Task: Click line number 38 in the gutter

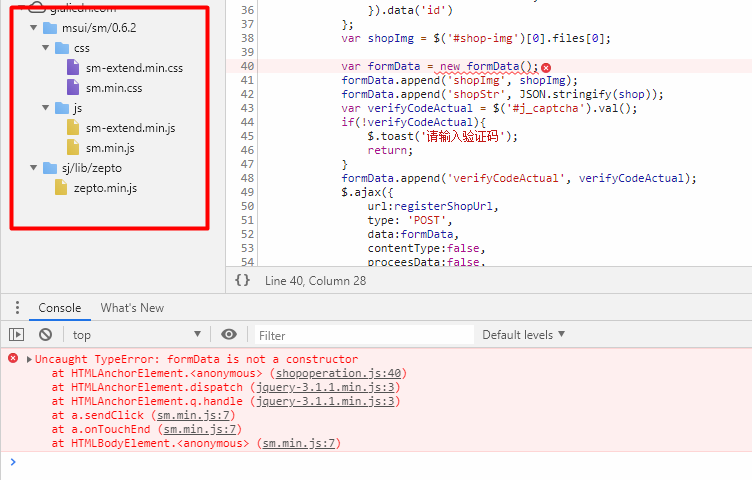Action: coord(247,38)
